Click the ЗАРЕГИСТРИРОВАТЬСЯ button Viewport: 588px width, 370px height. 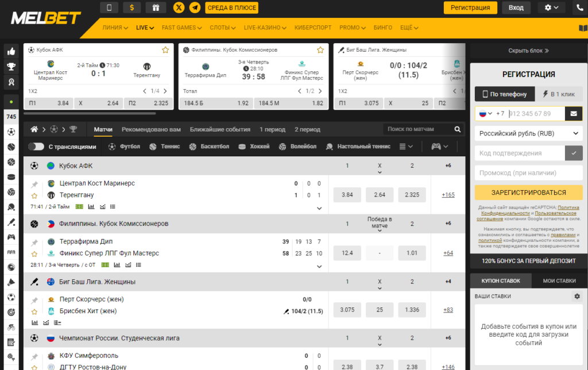(529, 192)
